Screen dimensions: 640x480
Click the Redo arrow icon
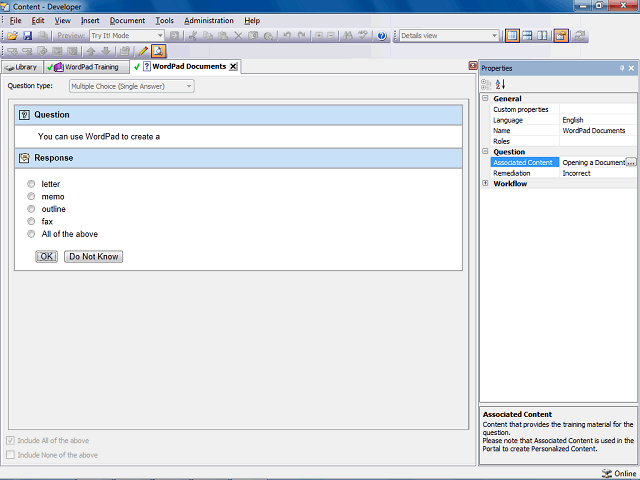click(302, 36)
